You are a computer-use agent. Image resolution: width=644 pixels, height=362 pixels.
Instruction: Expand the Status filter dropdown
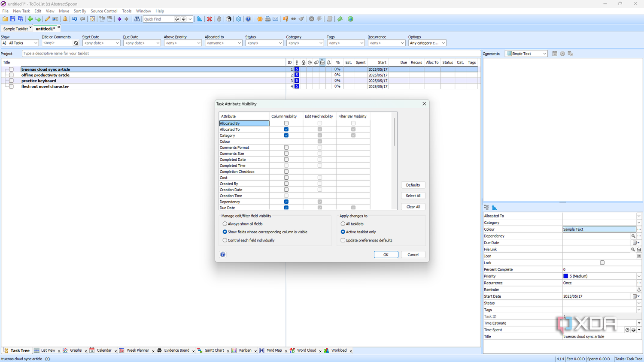coord(264,43)
